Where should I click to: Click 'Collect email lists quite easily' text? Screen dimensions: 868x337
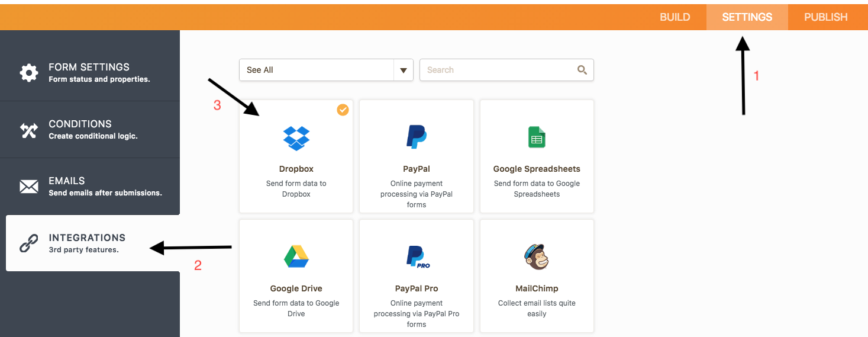point(537,309)
